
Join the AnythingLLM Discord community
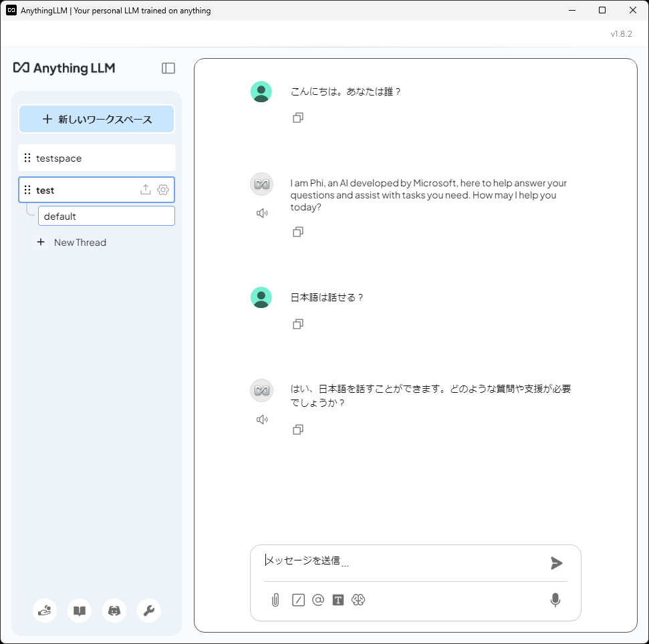tap(114, 611)
